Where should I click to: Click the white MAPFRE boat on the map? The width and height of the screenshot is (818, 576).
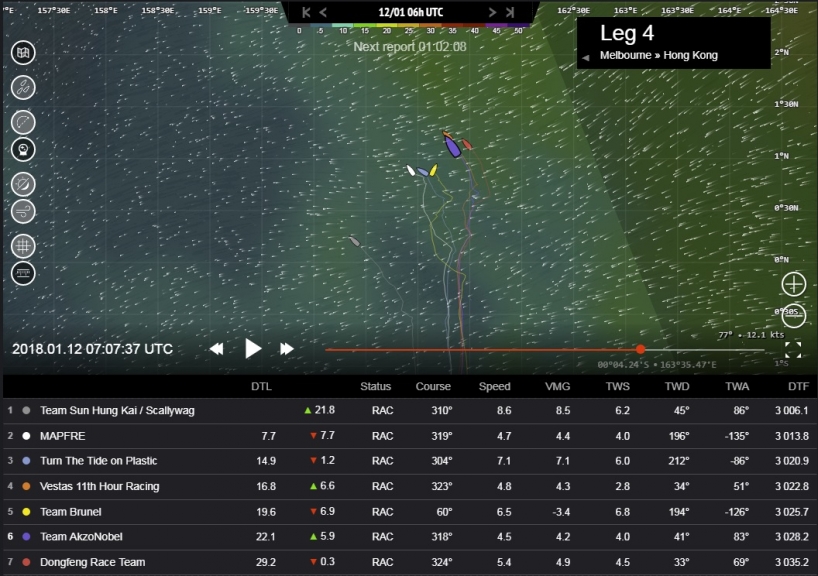(411, 170)
